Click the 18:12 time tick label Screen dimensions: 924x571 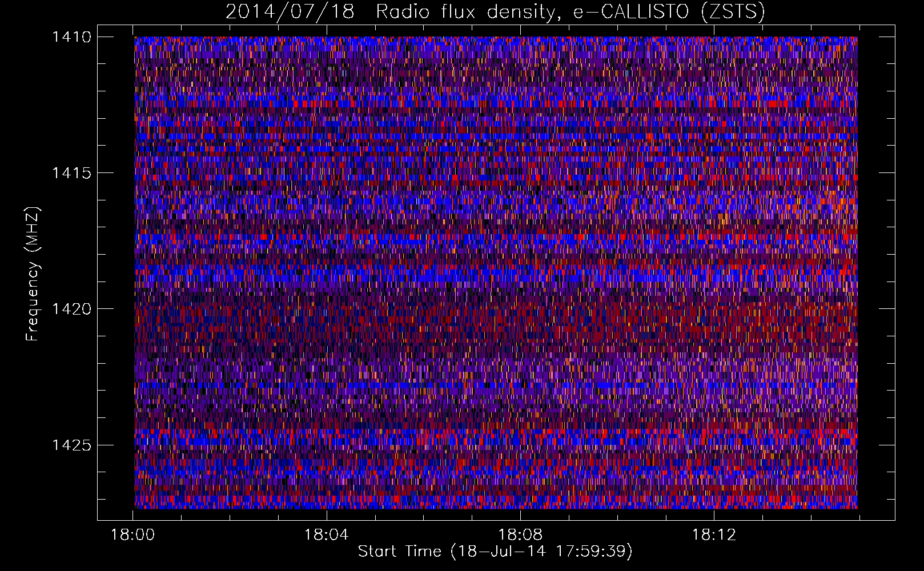714,535
